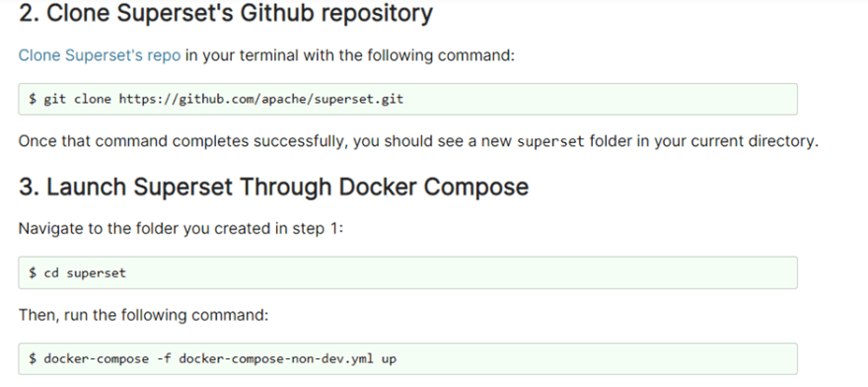Click the docker-compose-non-dev.yml filename in the command
The height and width of the screenshot is (387, 868).
coord(278,358)
